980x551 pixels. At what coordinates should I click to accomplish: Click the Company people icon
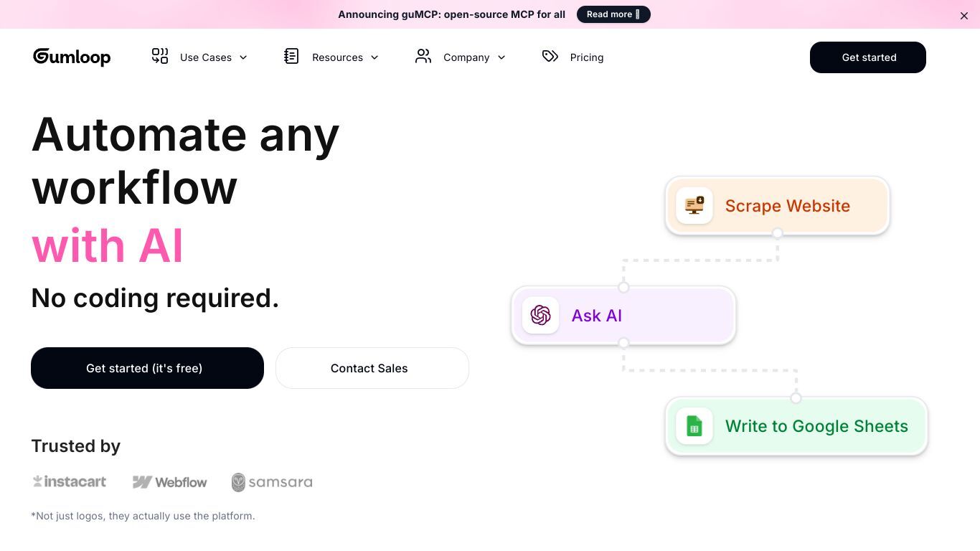[x=423, y=56]
